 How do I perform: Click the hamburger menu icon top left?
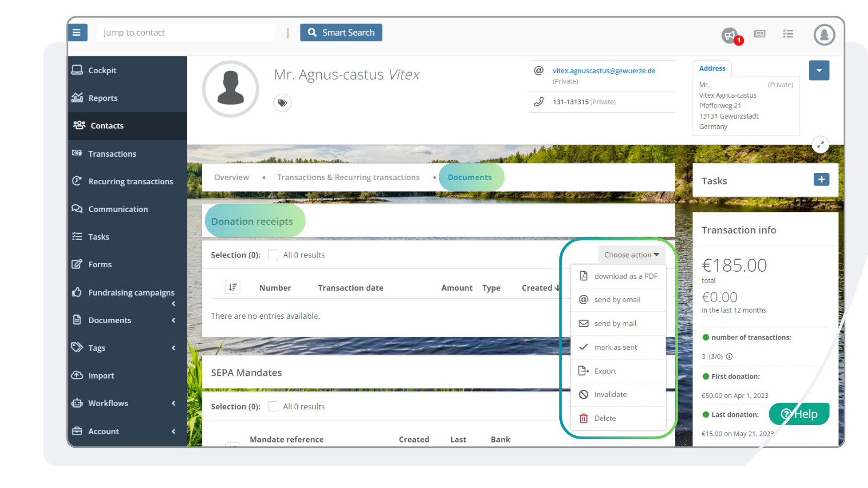click(78, 32)
